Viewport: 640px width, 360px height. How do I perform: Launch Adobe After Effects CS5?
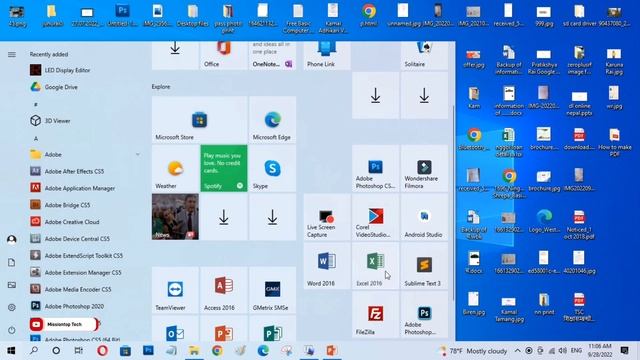pyautogui.click(x=85, y=171)
